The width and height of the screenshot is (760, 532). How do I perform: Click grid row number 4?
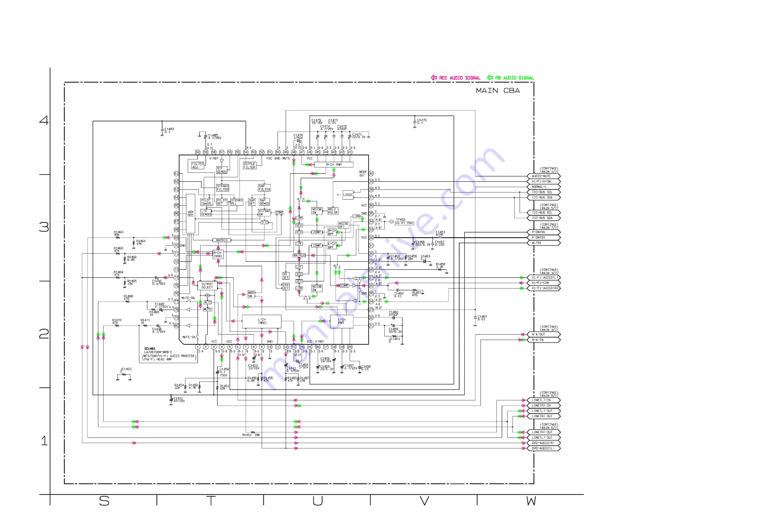coord(44,120)
